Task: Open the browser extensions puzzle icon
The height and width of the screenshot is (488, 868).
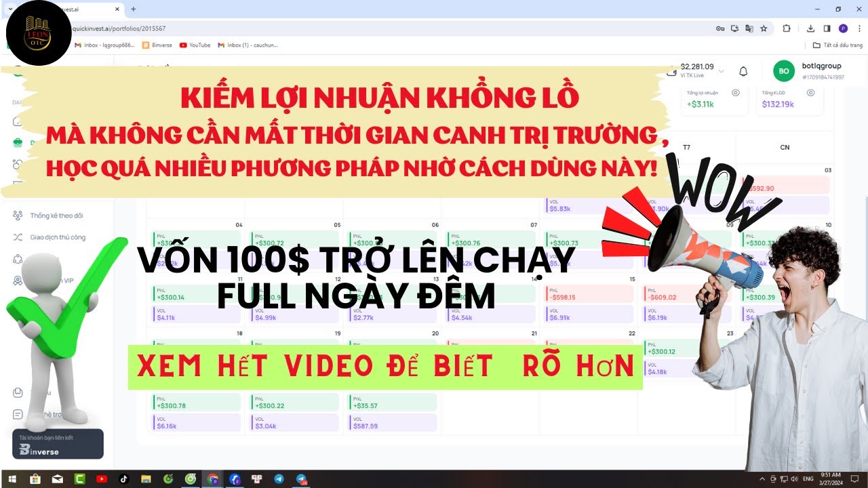Action: point(787,28)
